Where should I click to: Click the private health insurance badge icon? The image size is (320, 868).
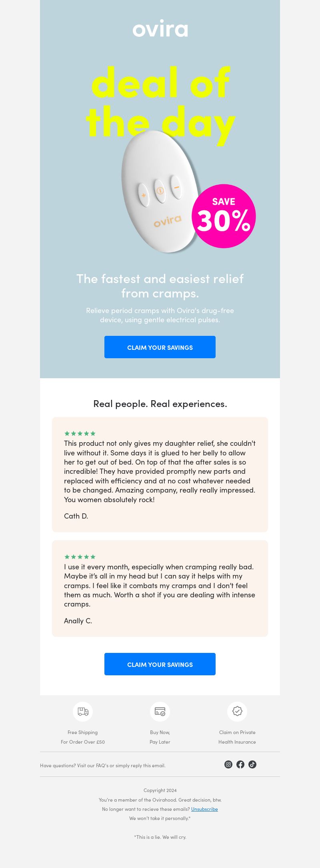tap(237, 712)
